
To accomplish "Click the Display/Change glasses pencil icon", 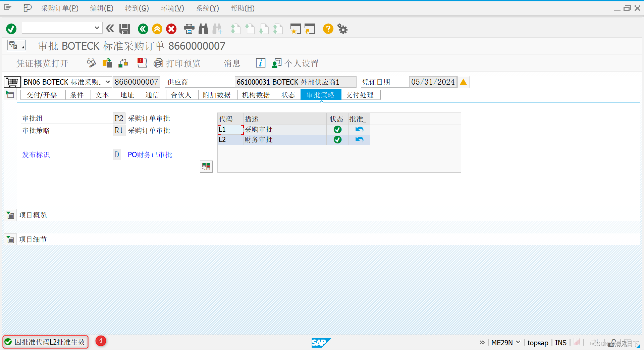I will 91,63.
